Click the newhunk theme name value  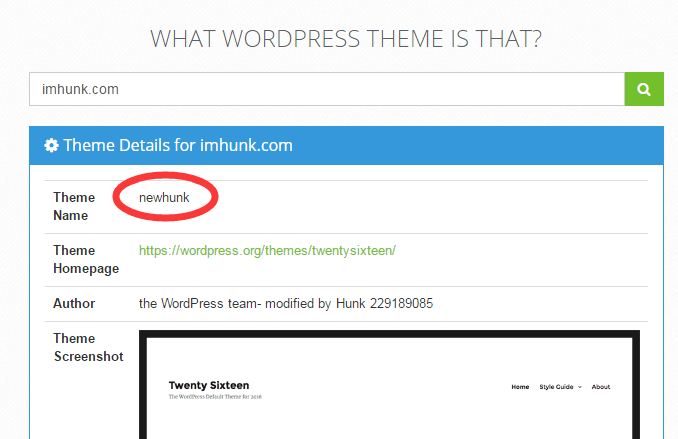click(x=164, y=198)
